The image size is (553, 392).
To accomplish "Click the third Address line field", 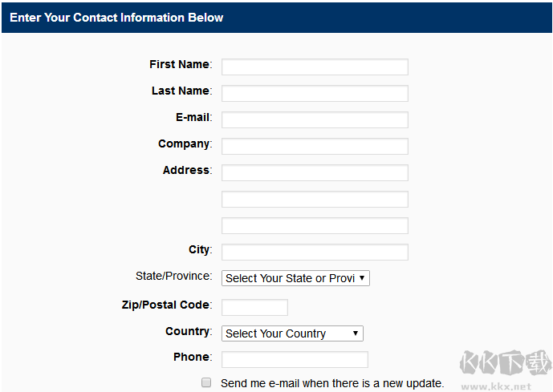I will (x=315, y=225).
